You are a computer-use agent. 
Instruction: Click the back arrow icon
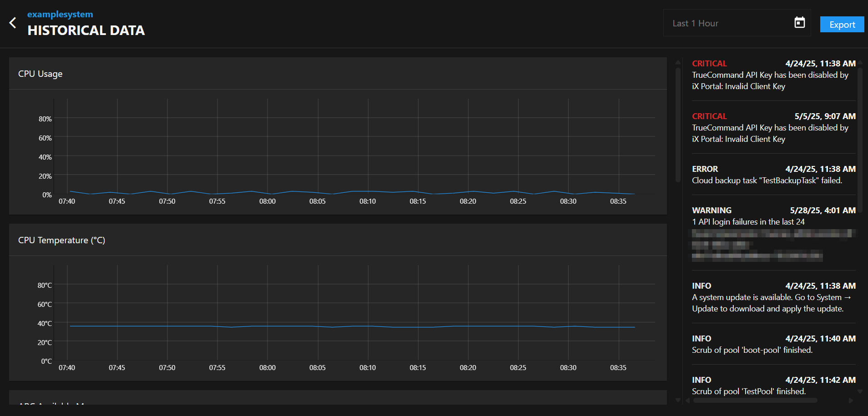[13, 23]
